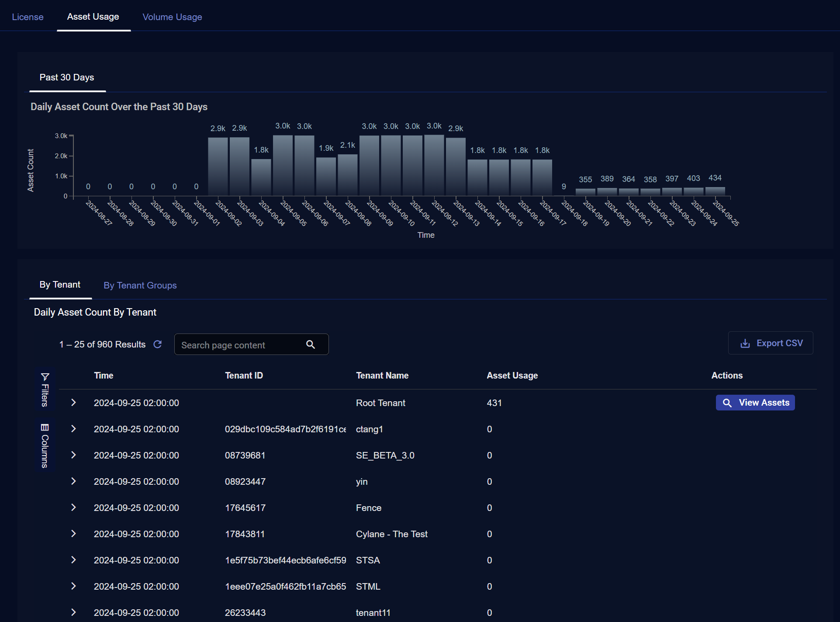
Task: Expand the ctang1 tenant row
Action: point(73,429)
